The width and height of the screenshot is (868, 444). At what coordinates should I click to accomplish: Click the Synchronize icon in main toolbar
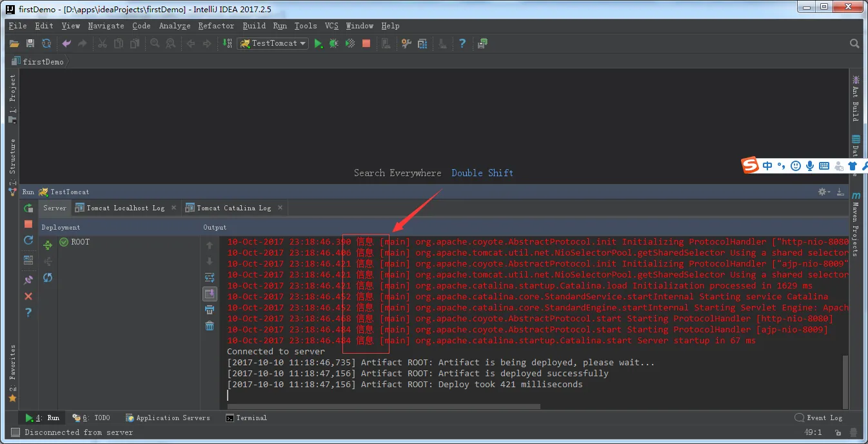(46, 43)
